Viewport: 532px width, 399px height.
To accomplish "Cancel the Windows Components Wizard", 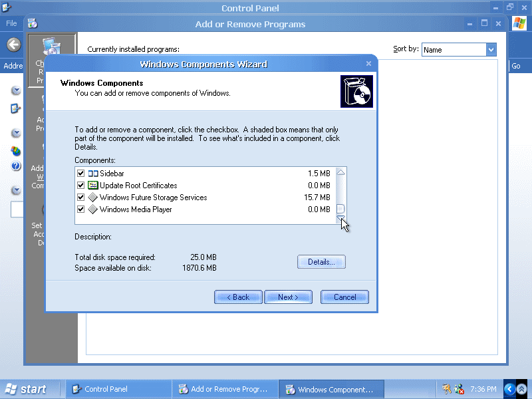I will [344, 297].
